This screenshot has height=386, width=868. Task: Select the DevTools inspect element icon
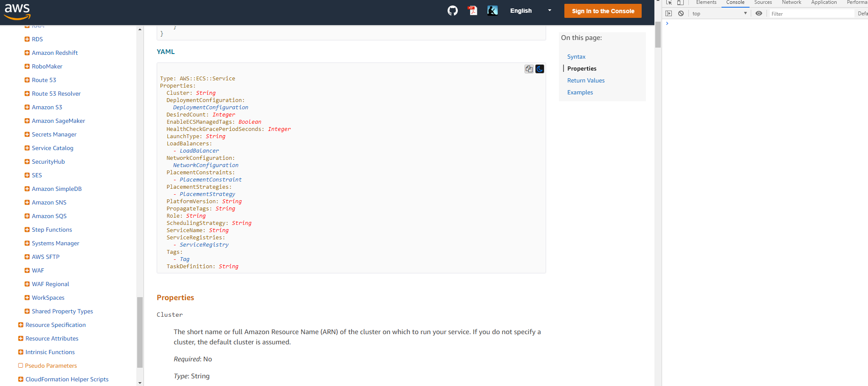tap(669, 3)
